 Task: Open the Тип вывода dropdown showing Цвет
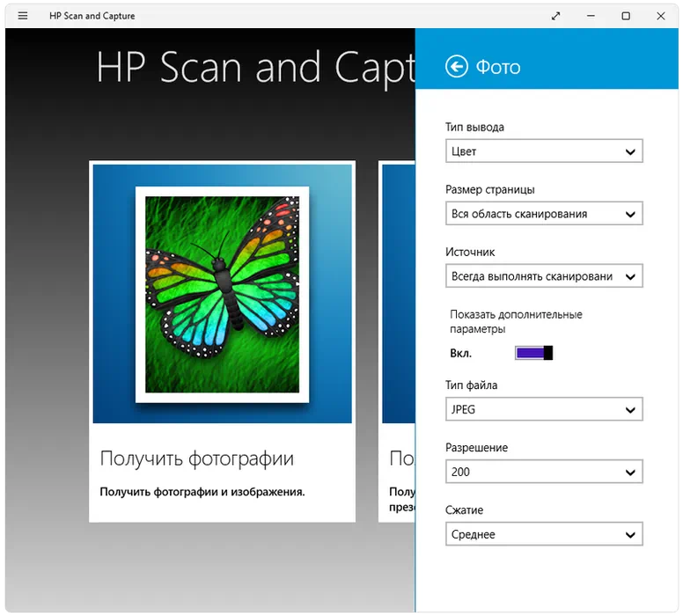tap(544, 151)
